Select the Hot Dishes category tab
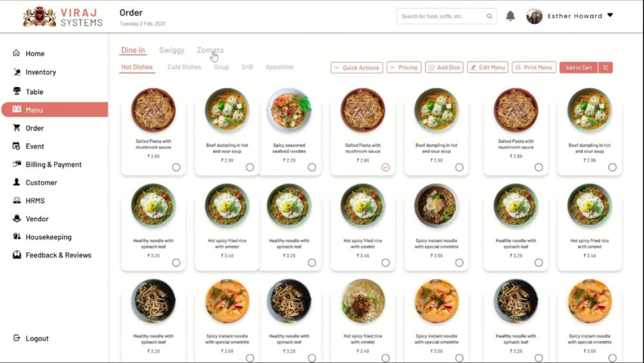 pyautogui.click(x=137, y=67)
